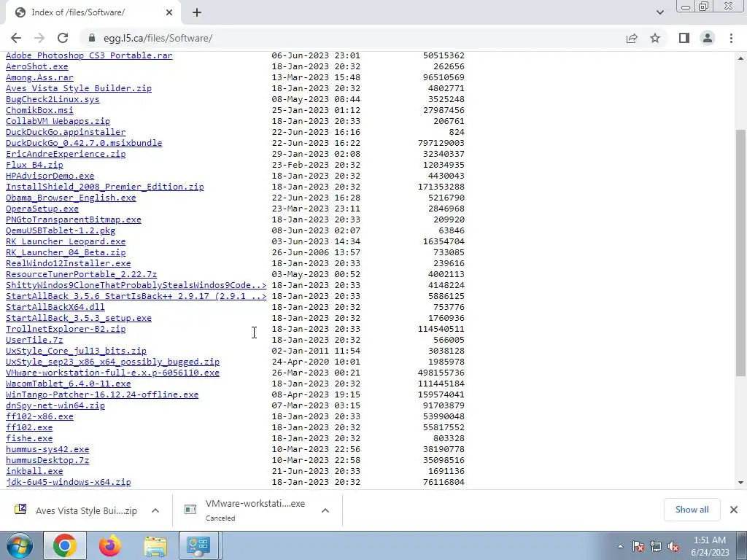Click the Chrome taskbar icon
The height and width of the screenshot is (560, 747).
[x=65, y=545]
